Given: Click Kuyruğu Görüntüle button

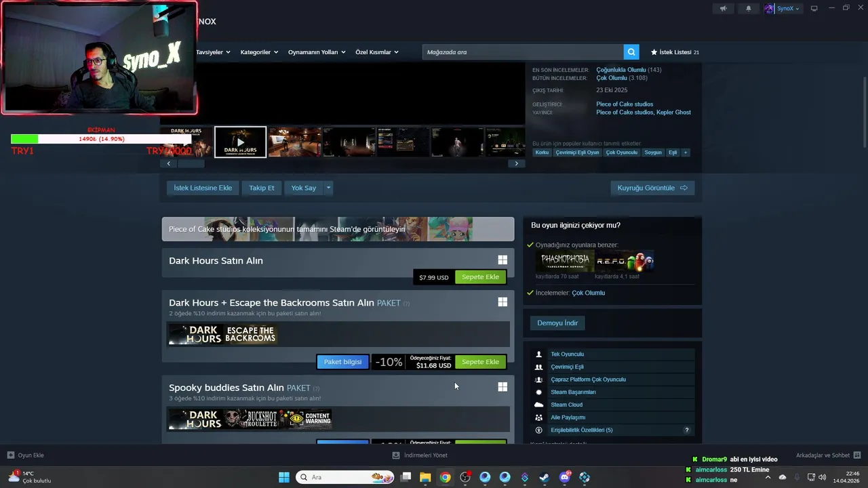Looking at the screenshot, I should [x=652, y=188].
